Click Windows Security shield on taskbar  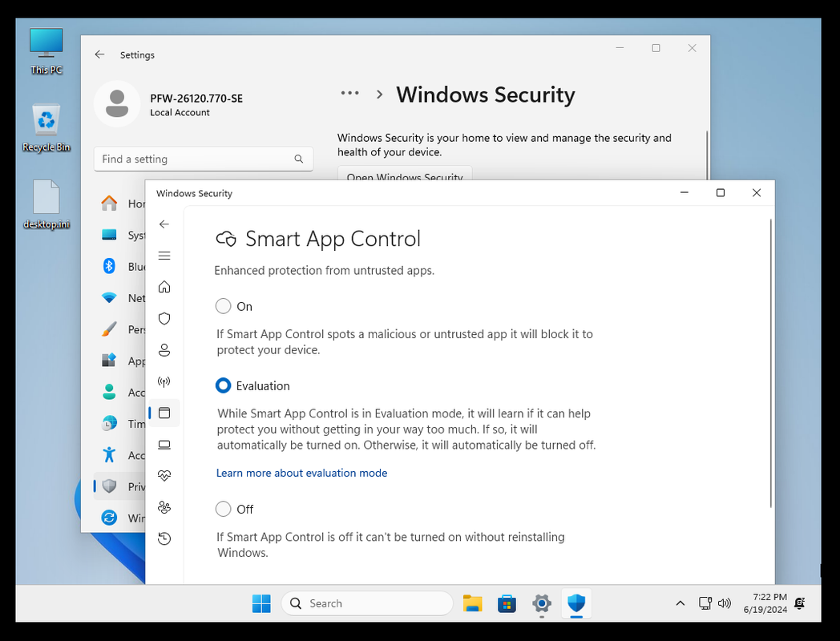click(576, 603)
